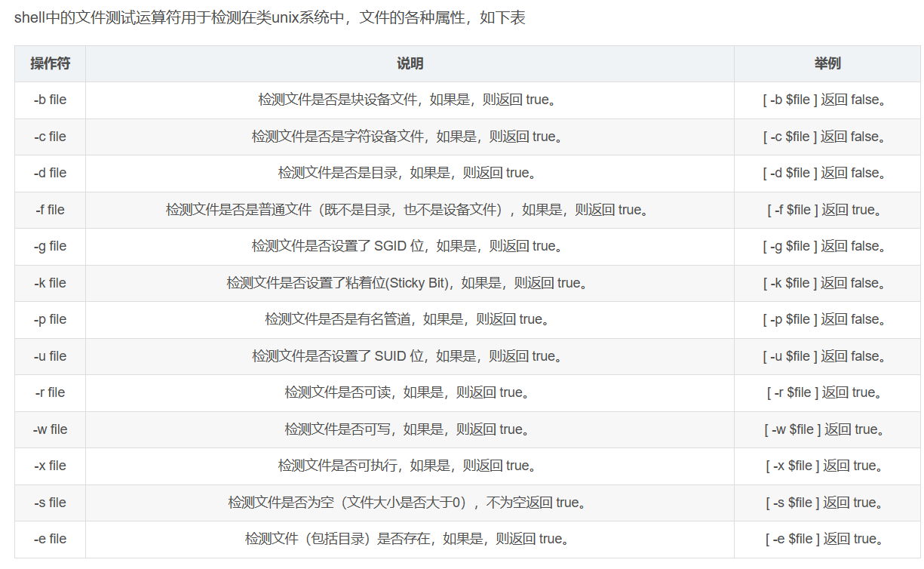The image size is (924, 569).
Task: Select the -w file operator cell
Action: [50, 429]
